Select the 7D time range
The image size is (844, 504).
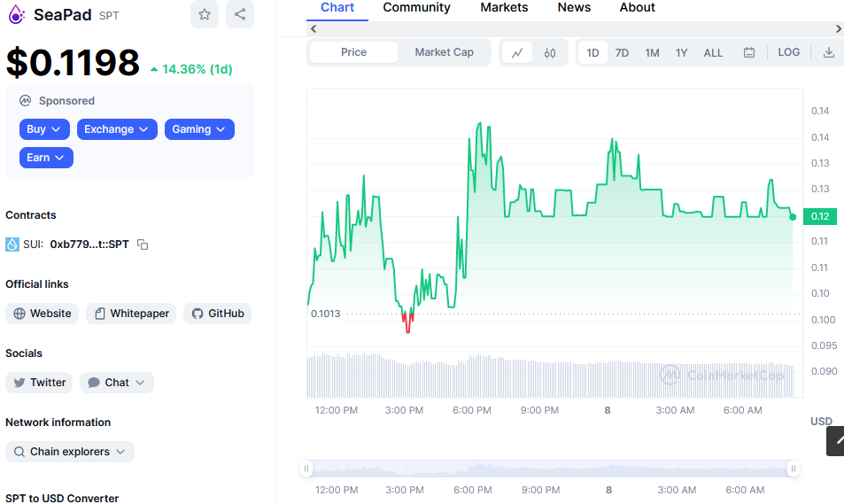(x=622, y=53)
